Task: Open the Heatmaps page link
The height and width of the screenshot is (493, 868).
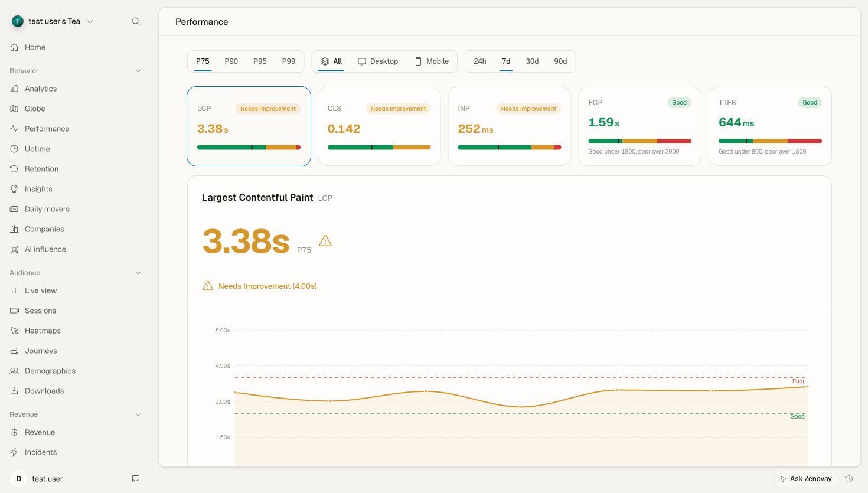Action: tap(43, 331)
